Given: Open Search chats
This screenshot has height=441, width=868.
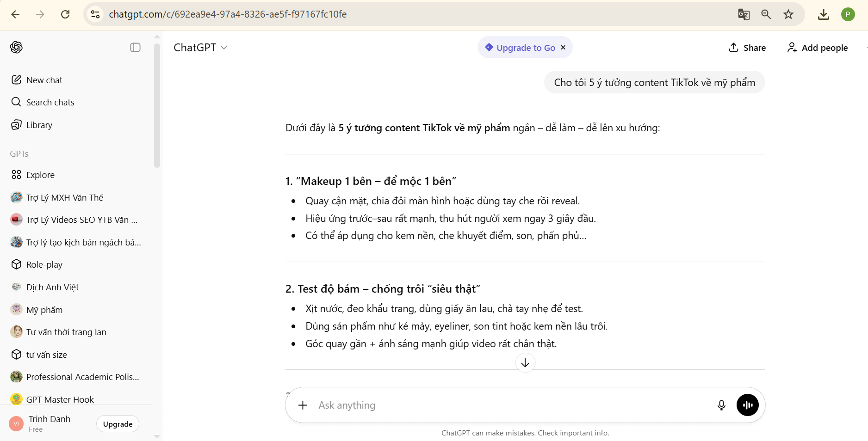Looking at the screenshot, I should (50, 102).
